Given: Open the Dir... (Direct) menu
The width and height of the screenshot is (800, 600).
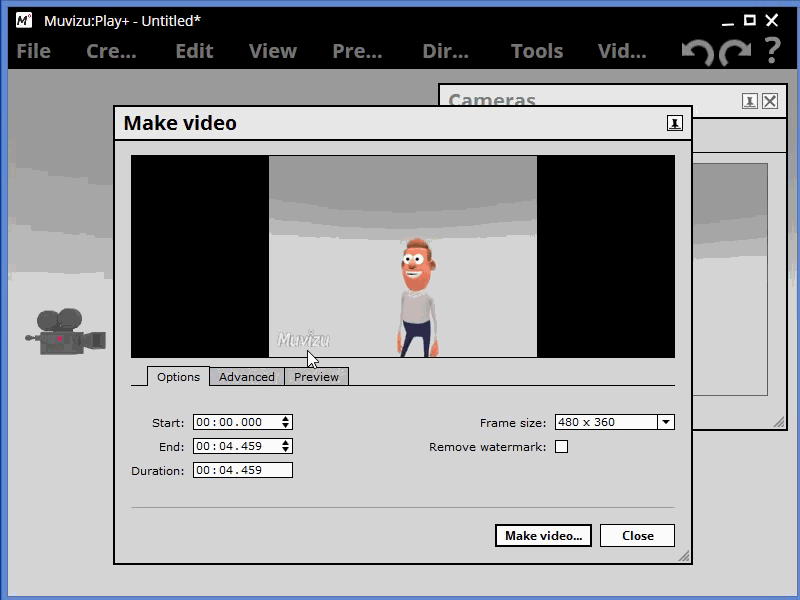Looking at the screenshot, I should point(445,51).
